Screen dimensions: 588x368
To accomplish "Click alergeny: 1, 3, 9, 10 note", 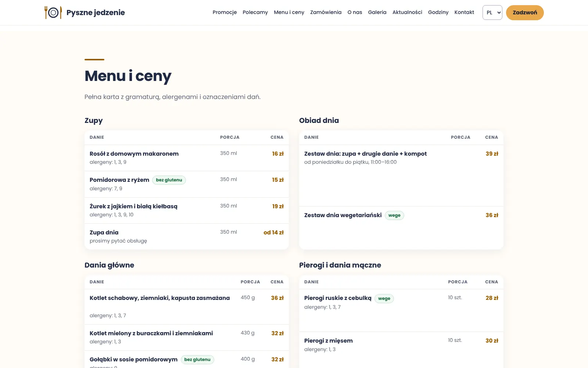I will pos(111,215).
